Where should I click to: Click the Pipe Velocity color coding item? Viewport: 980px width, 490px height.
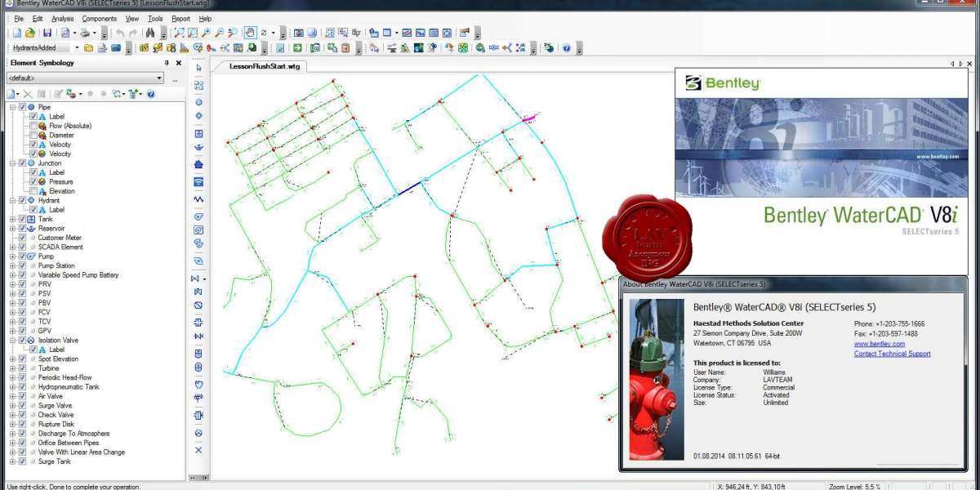coord(60,154)
